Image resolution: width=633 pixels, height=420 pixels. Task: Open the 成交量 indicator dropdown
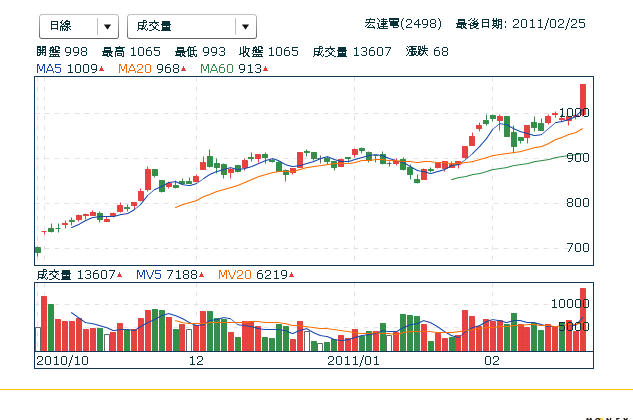[192, 27]
